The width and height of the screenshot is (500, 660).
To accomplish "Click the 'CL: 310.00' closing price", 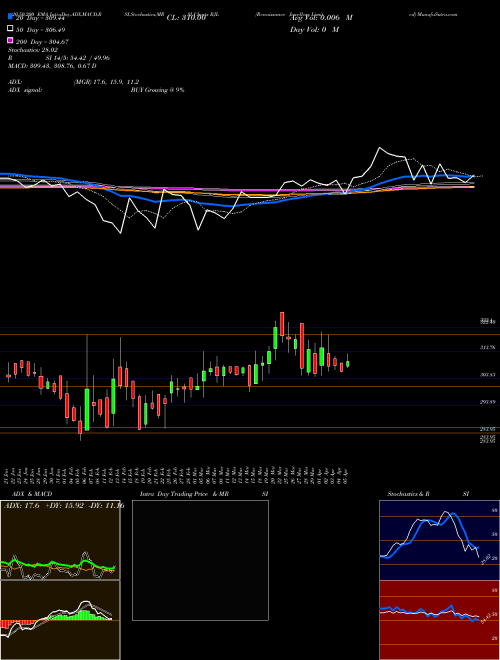I will coord(186,18).
